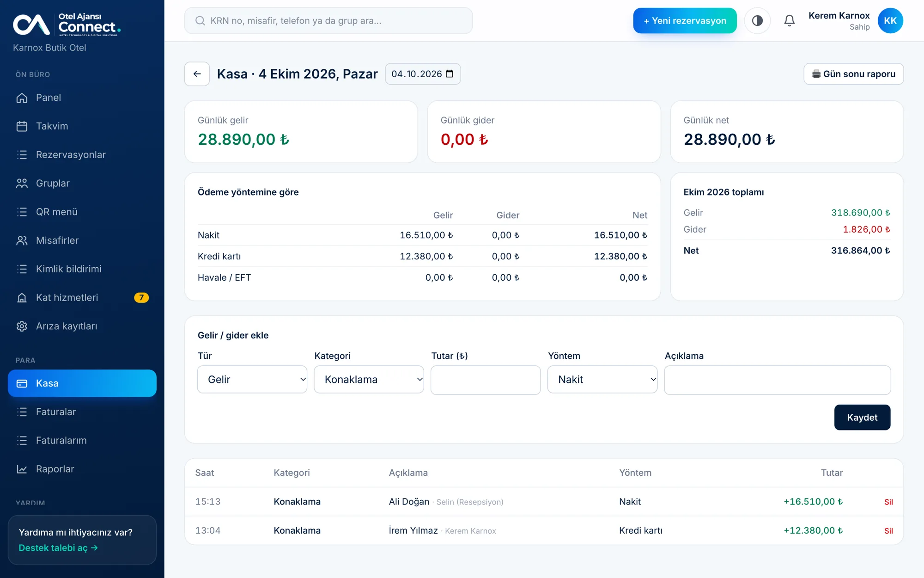
Task: Click the Panel home icon in sidebar
Action: coord(22,98)
